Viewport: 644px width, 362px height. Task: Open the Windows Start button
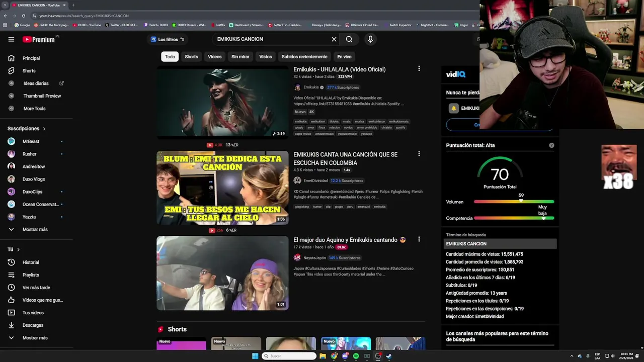[255, 356]
